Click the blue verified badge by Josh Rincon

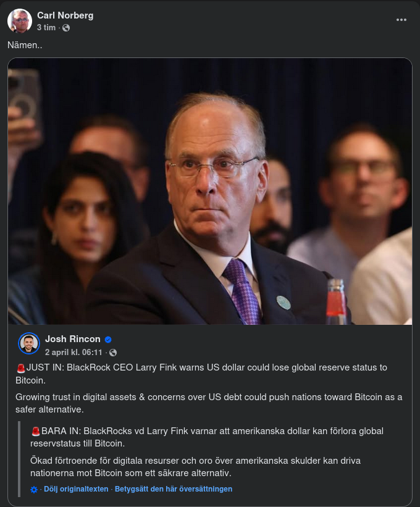click(x=108, y=340)
